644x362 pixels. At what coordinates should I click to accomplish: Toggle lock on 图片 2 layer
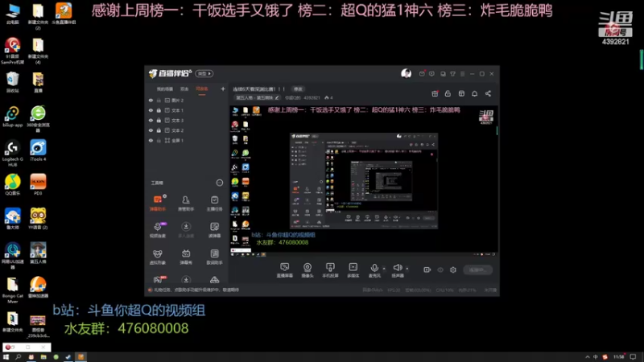[159, 100]
